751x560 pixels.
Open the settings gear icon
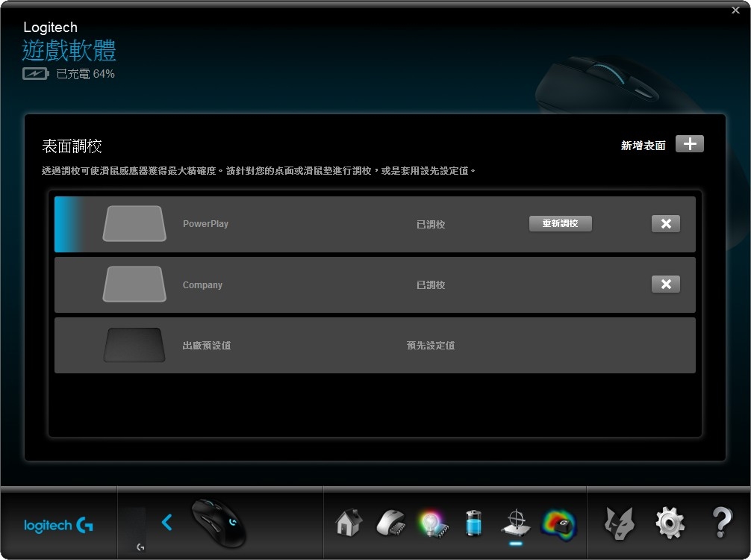tap(670, 523)
